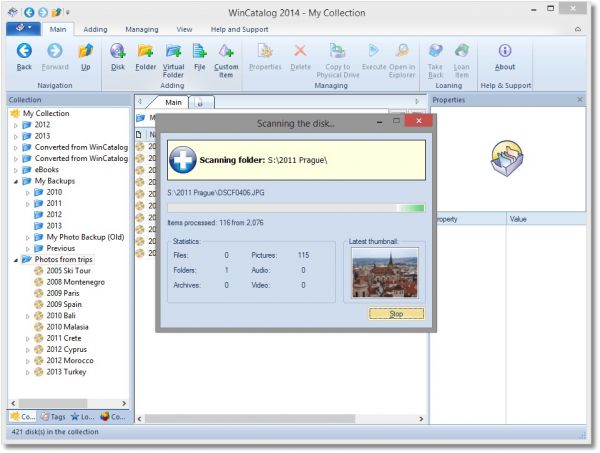Click the scanning progress bar
The height and width of the screenshot is (453, 600).
click(296, 208)
